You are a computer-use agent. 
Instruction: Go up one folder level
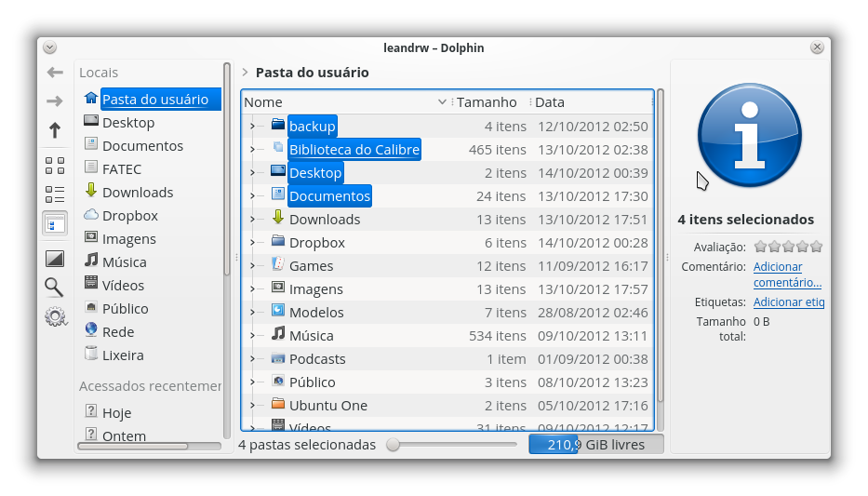(55, 130)
